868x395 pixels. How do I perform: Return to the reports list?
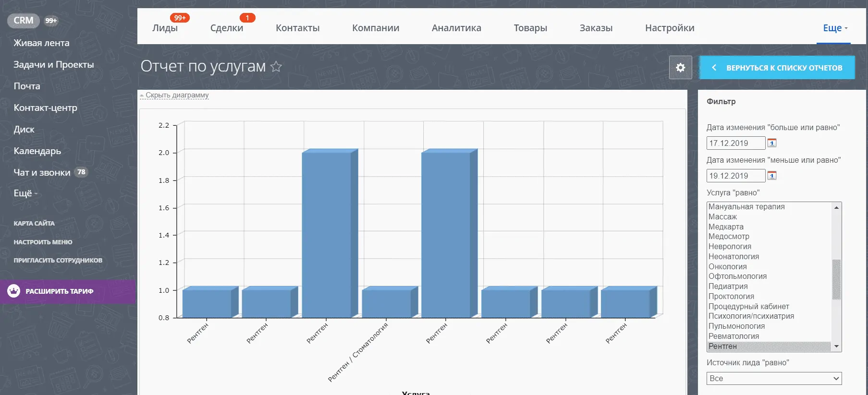(777, 68)
